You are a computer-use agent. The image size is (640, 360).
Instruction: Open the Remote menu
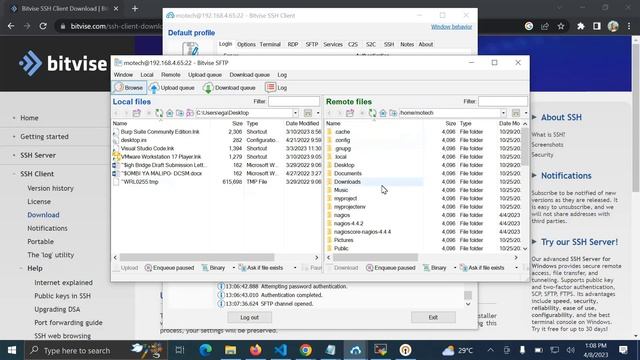click(171, 75)
